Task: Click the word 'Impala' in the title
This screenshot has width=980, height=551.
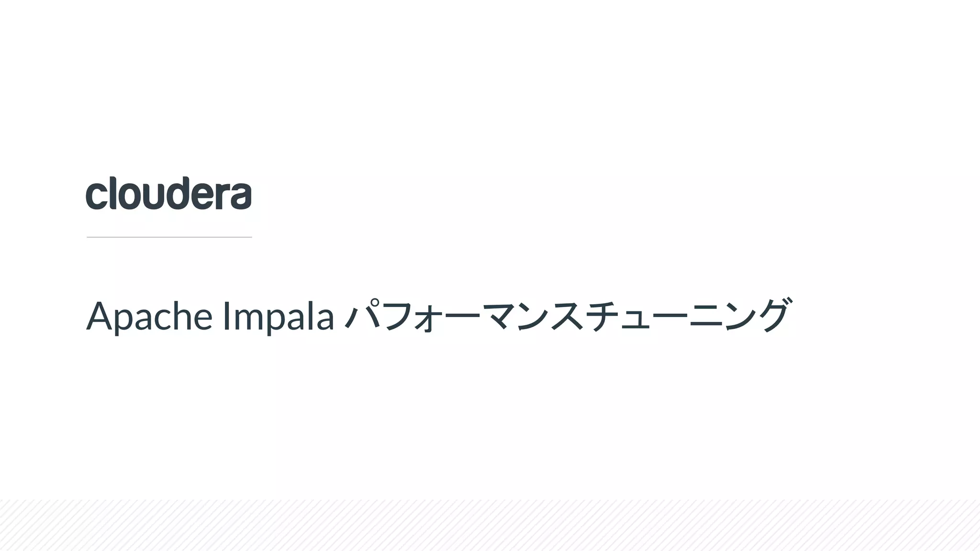Action: (x=278, y=316)
